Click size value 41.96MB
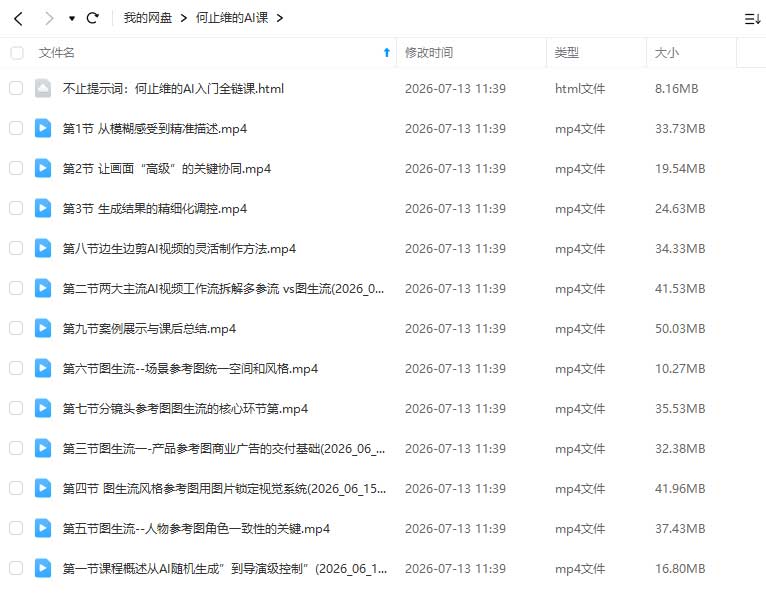Viewport: 766px width, 593px height. 680,488
